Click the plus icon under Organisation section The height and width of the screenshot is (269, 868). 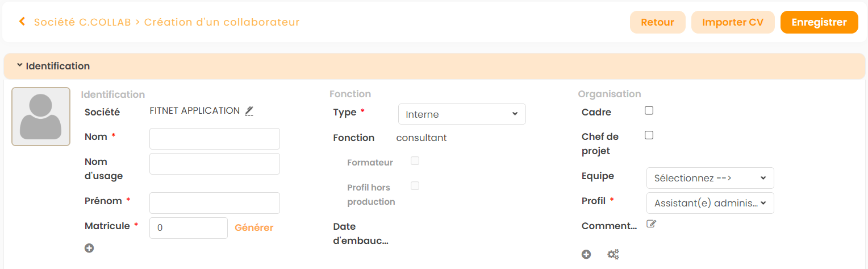[x=586, y=254]
